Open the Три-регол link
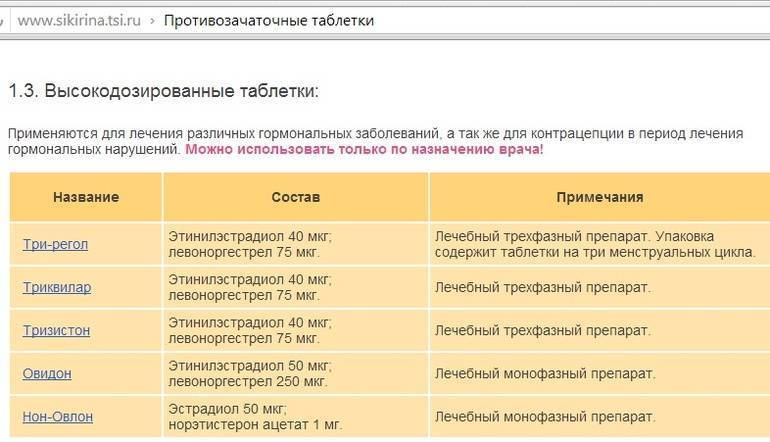The width and height of the screenshot is (770, 442). pos(54,244)
